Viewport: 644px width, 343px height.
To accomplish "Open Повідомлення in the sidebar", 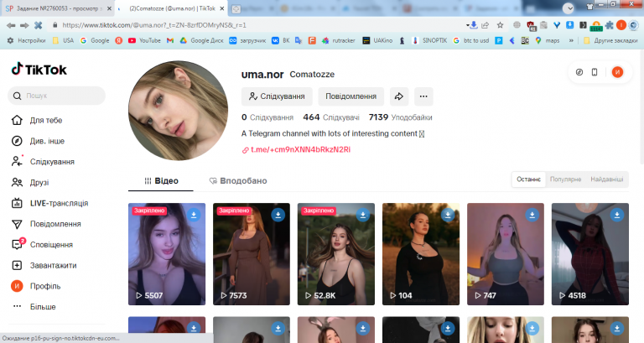I will pos(46,224).
